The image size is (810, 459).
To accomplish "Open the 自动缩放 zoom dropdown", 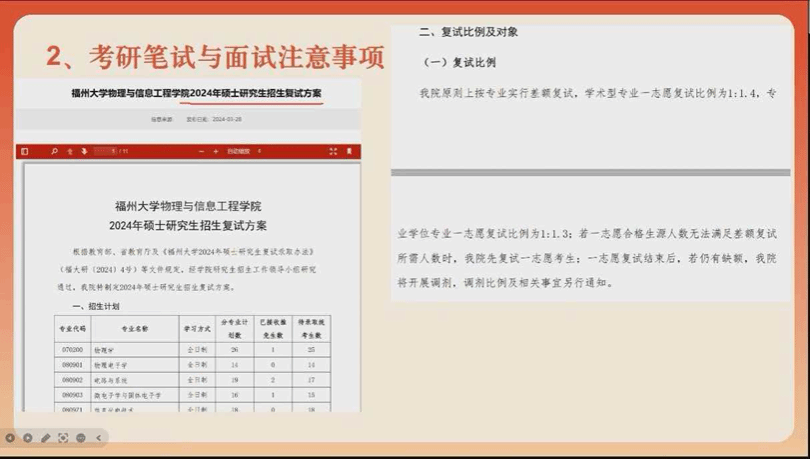I will (x=243, y=152).
